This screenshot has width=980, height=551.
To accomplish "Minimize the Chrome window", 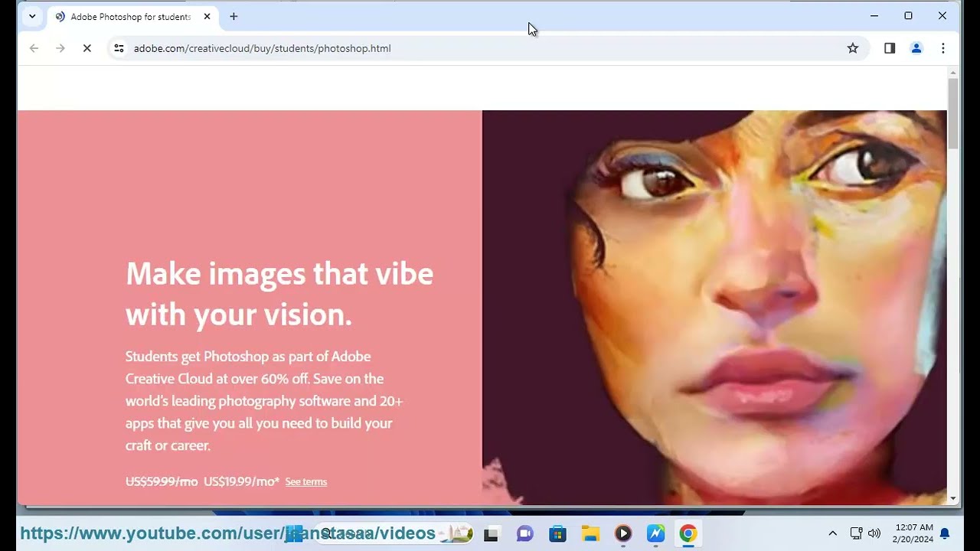I will [874, 15].
